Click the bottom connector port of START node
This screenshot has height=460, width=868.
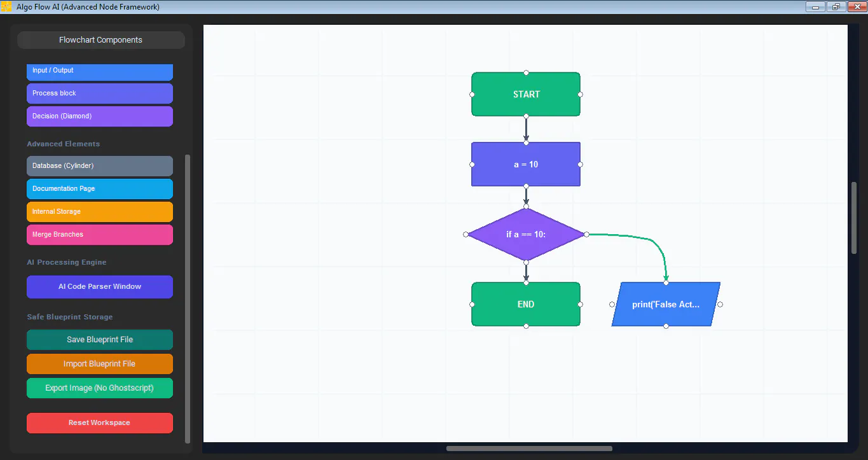tap(526, 116)
